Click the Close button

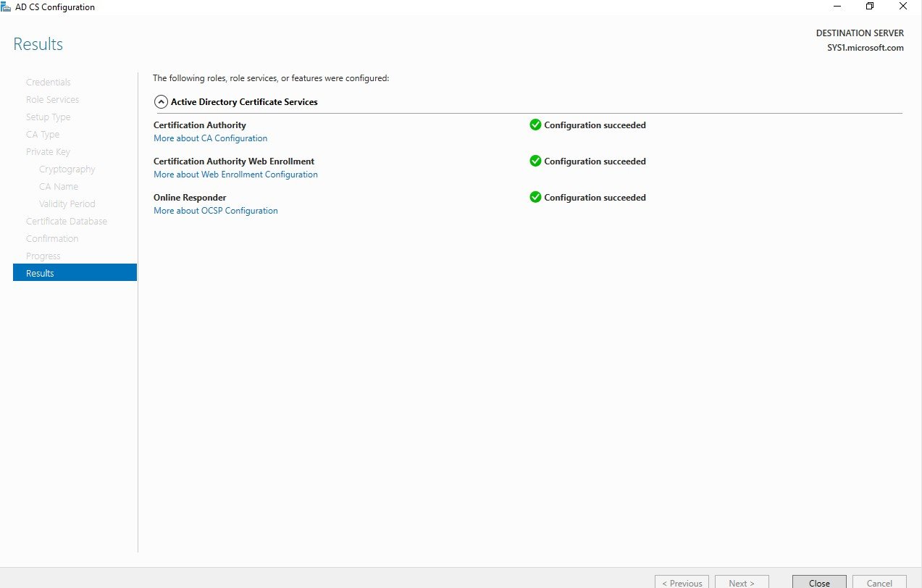click(819, 582)
